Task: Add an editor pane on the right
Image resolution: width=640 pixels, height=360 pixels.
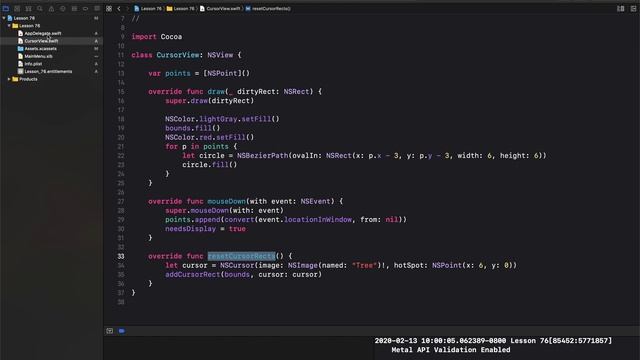Action: click(633, 9)
